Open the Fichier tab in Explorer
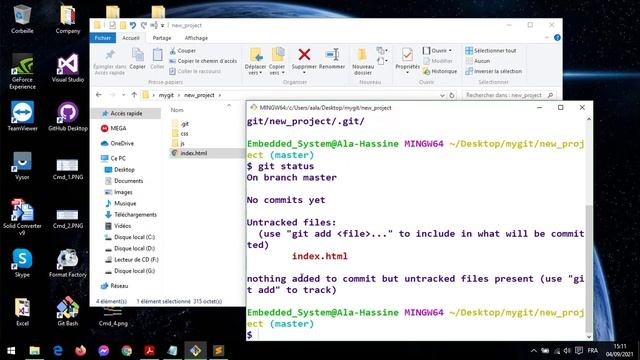Screen dimensions: 640x360 pyautogui.click(x=103, y=38)
